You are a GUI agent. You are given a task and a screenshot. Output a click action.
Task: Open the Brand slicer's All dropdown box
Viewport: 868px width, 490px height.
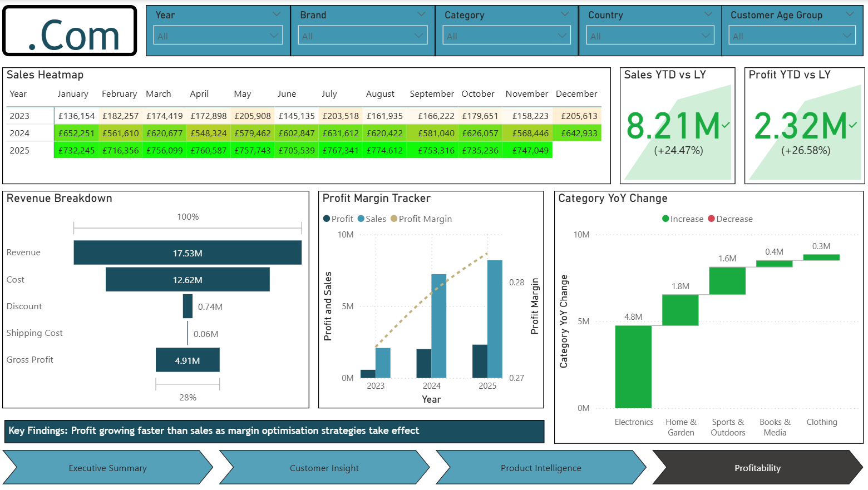tap(362, 36)
